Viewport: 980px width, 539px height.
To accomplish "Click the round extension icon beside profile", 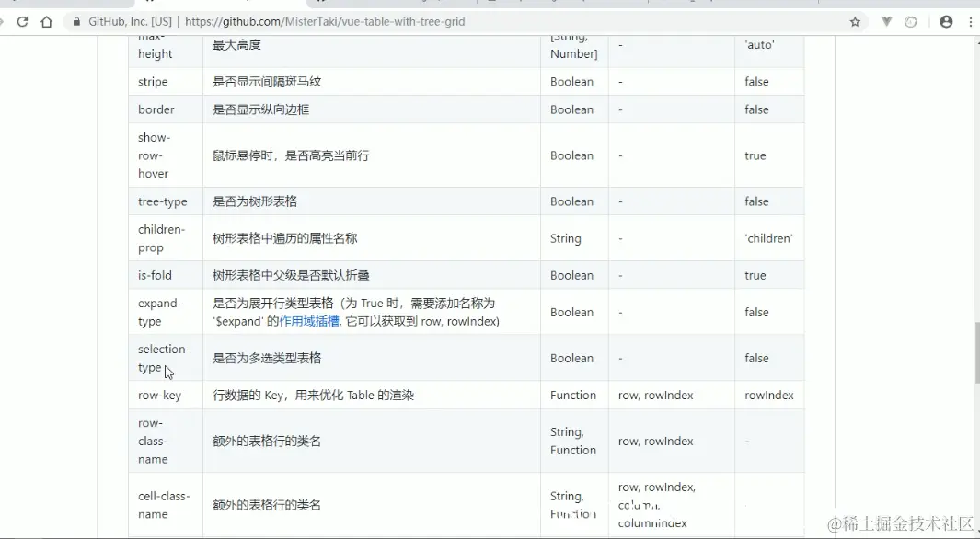I will (911, 22).
